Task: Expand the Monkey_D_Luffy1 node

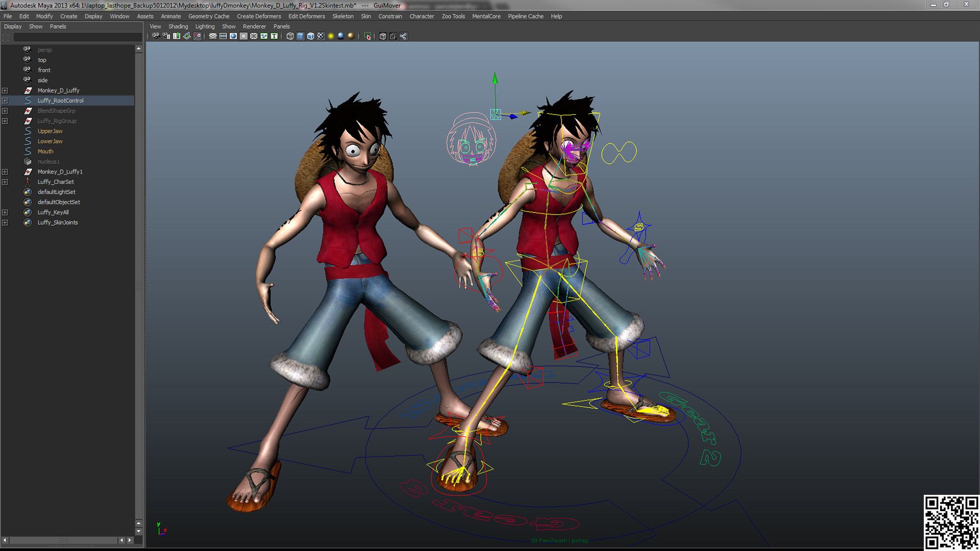Action: tap(5, 172)
